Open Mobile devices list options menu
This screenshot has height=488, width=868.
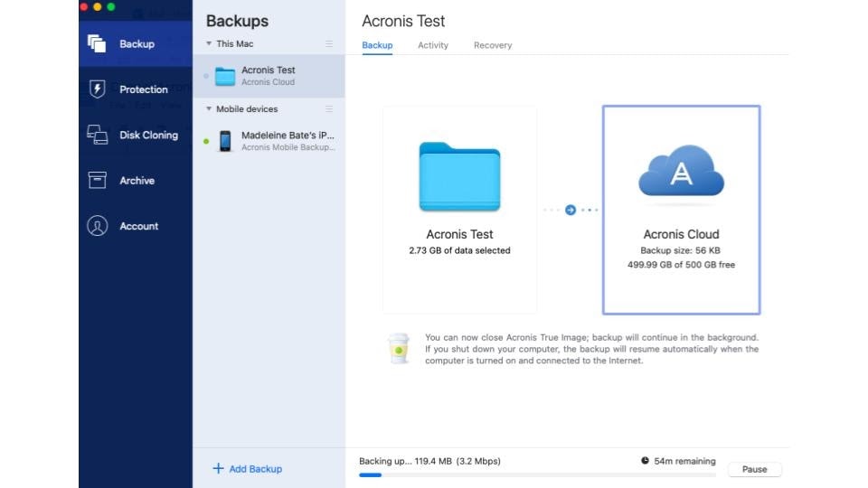pos(329,109)
